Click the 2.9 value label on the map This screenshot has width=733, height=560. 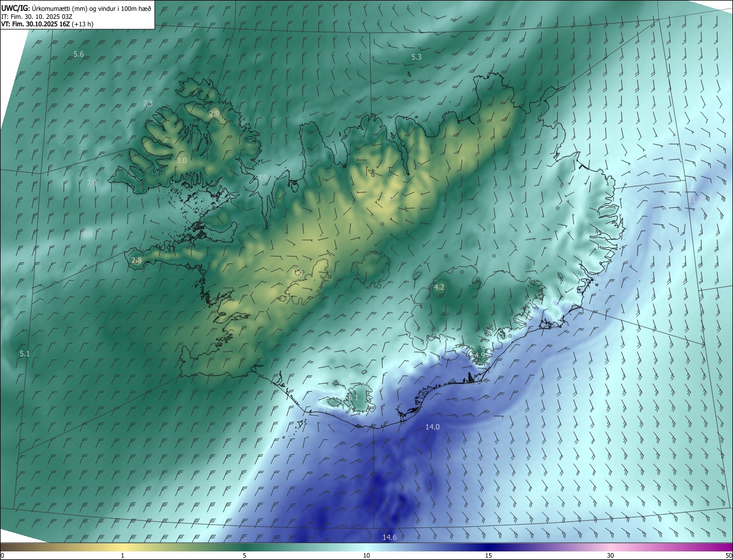coord(215,113)
